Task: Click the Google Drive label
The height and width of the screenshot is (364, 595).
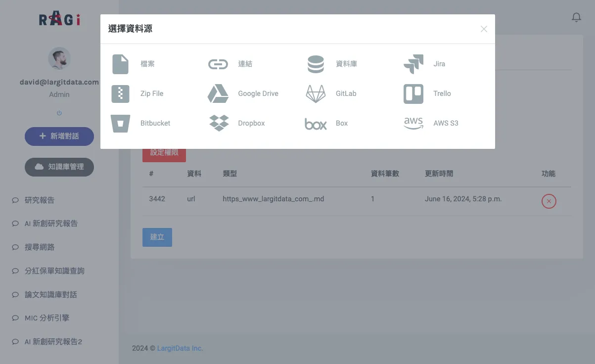Action: [258, 93]
